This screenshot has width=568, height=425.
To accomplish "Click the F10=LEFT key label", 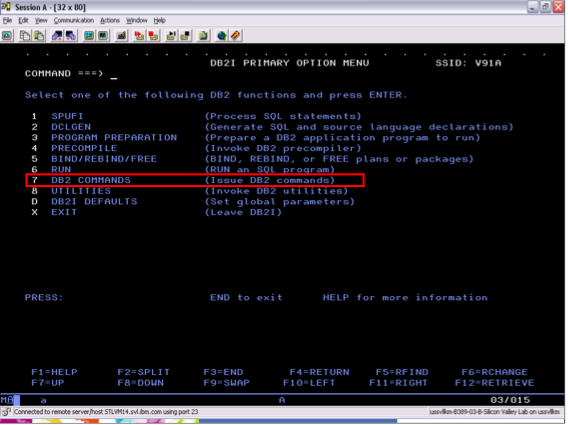I will click(309, 383).
